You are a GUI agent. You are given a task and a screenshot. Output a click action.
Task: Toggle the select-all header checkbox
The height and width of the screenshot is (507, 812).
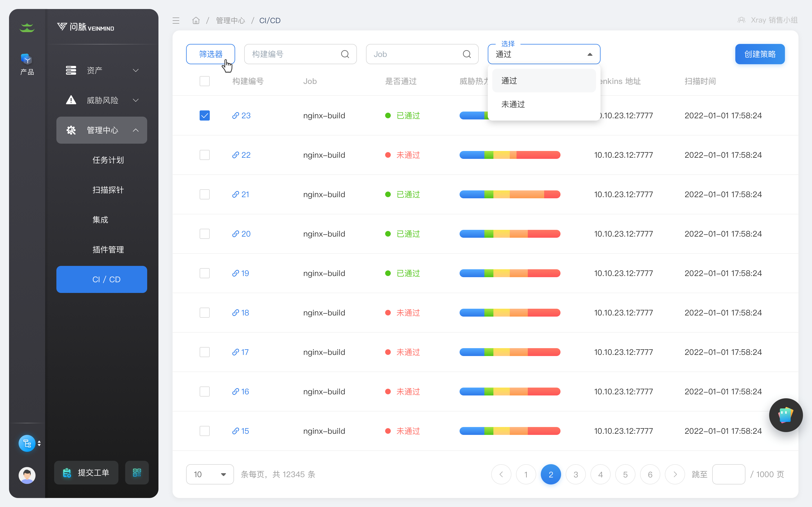[204, 81]
